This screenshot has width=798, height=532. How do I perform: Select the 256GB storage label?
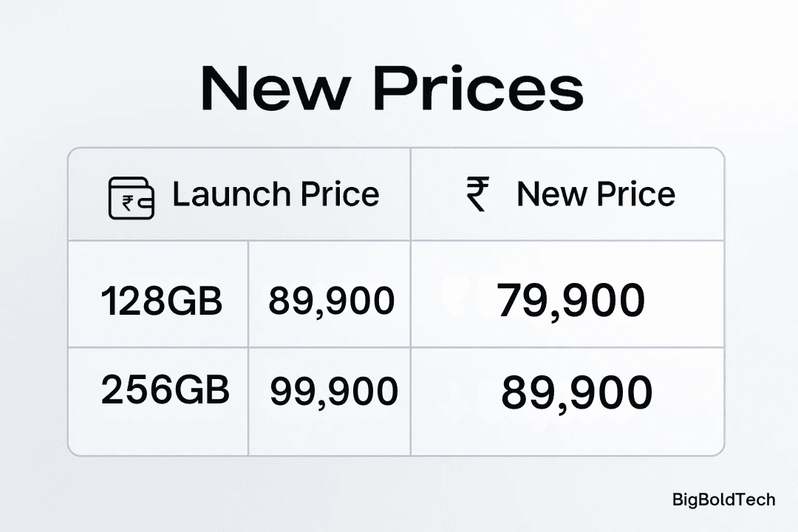[x=165, y=389]
